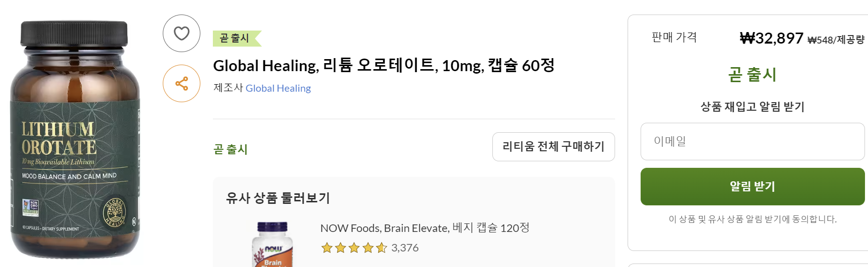
Task: Click the ₩32,897 price
Action: point(771,39)
